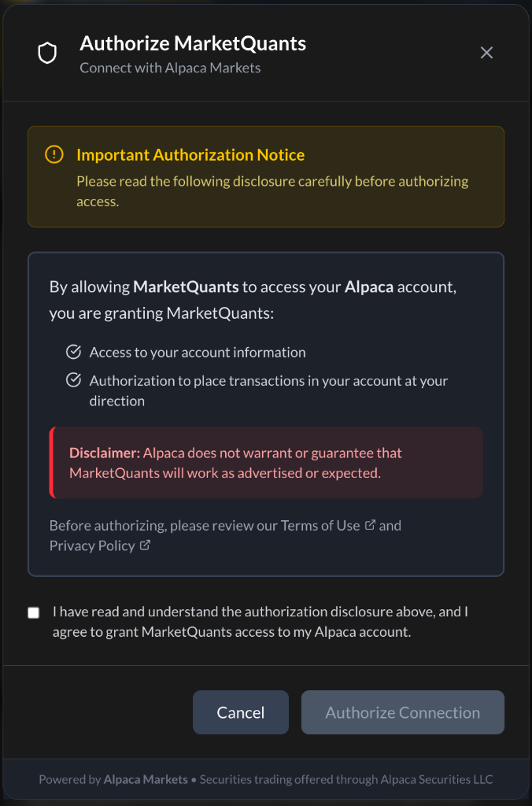The height and width of the screenshot is (806, 532).
Task: Open the Privacy Policy
Action: (x=92, y=545)
